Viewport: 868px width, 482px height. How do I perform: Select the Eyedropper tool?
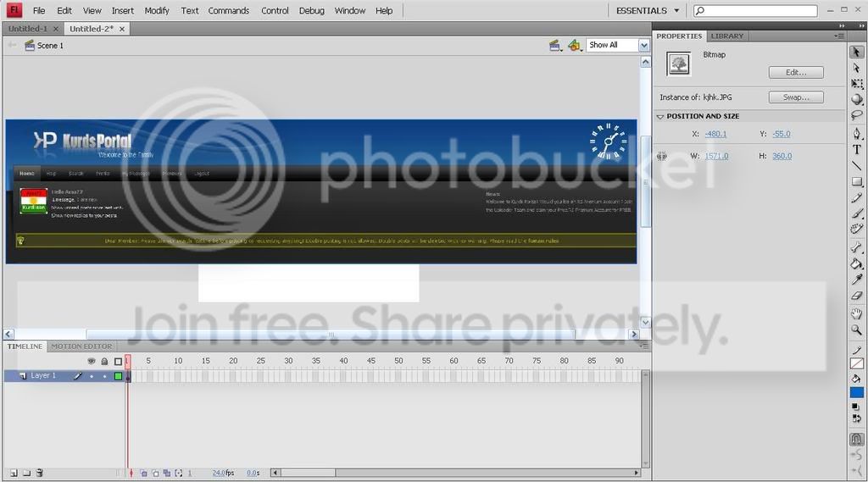856,280
